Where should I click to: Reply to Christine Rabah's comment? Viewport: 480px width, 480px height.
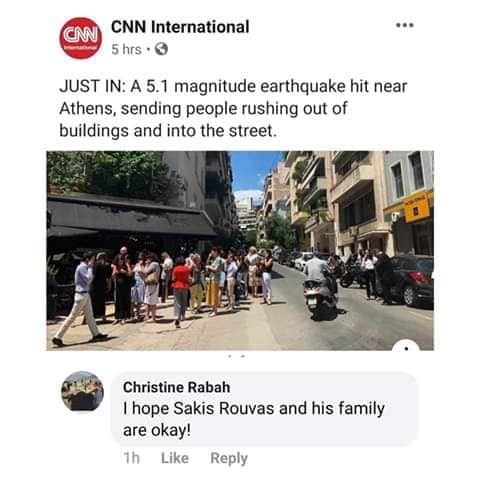[x=229, y=458]
